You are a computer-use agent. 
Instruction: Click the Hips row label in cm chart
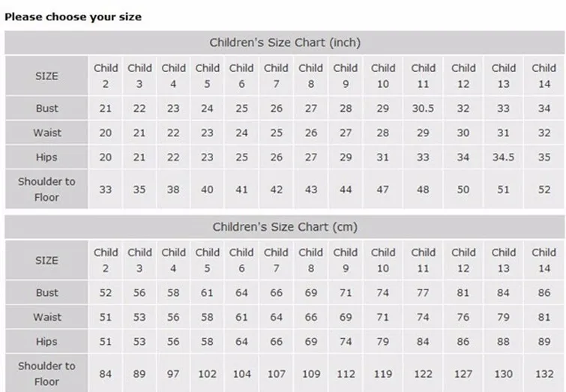[x=46, y=342]
